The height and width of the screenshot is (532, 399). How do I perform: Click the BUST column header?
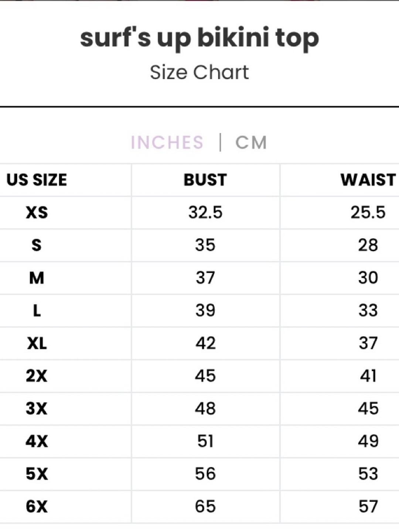[205, 180]
